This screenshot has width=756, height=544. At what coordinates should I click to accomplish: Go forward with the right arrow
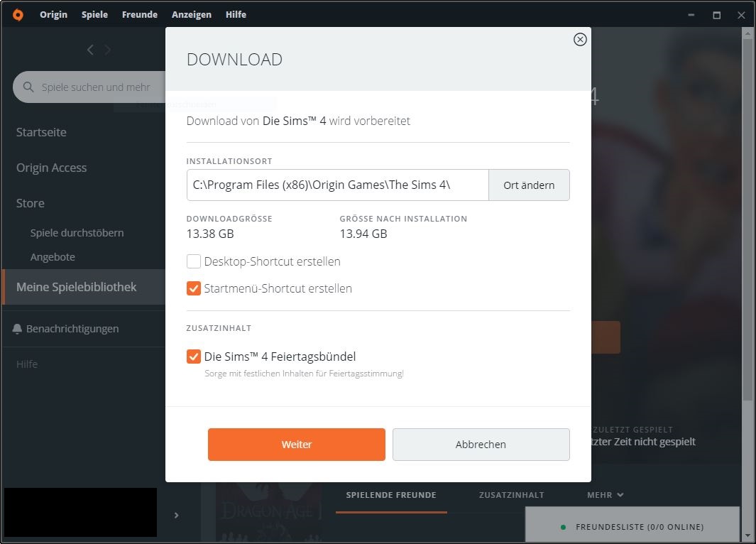pos(107,50)
